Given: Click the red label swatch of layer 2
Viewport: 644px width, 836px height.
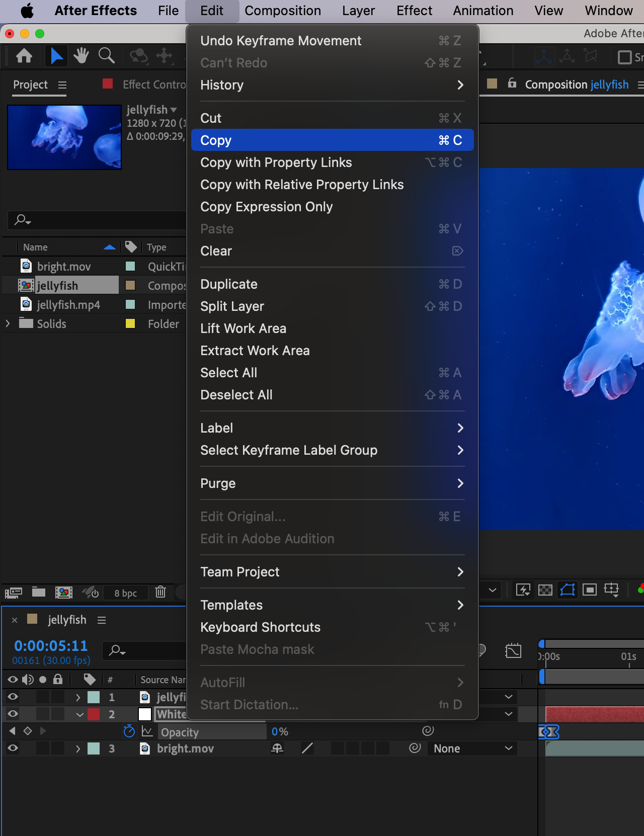Looking at the screenshot, I should click(x=94, y=714).
